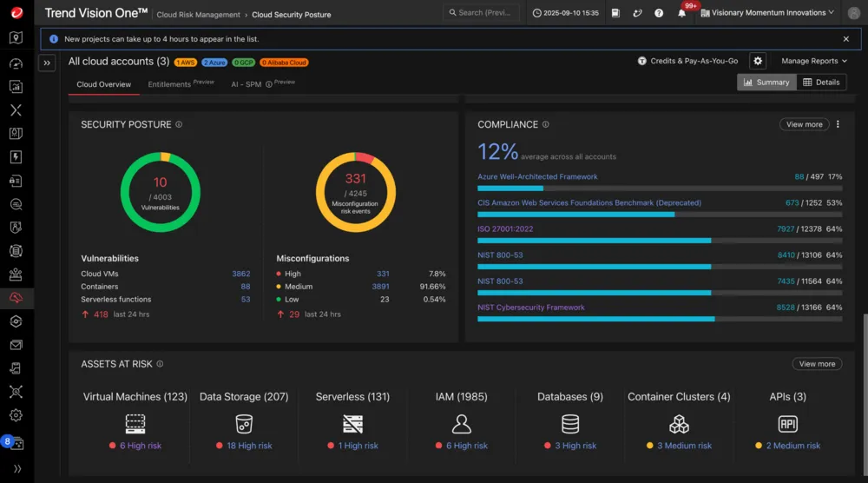Switch to Summary view

click(x=766, y=83)
